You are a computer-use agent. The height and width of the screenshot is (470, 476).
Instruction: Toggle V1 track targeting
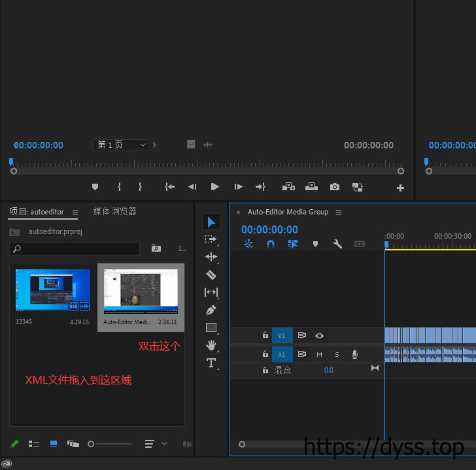282,335
